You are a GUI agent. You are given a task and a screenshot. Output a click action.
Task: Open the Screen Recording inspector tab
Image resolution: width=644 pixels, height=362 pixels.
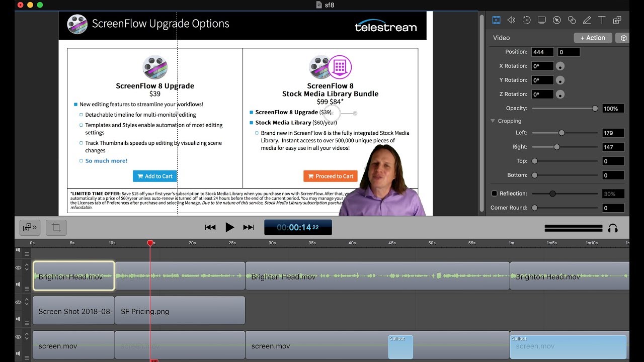[x=542, y=20]
